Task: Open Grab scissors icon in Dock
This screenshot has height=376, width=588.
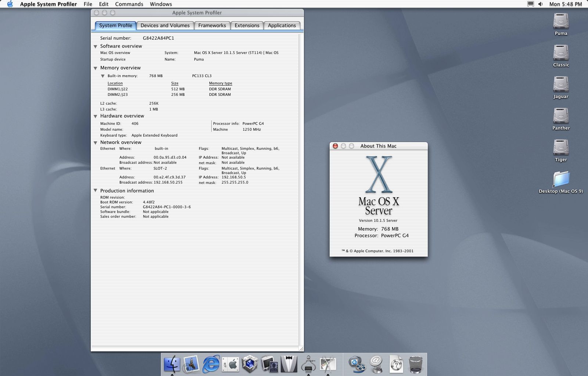Action: (328, 364)
